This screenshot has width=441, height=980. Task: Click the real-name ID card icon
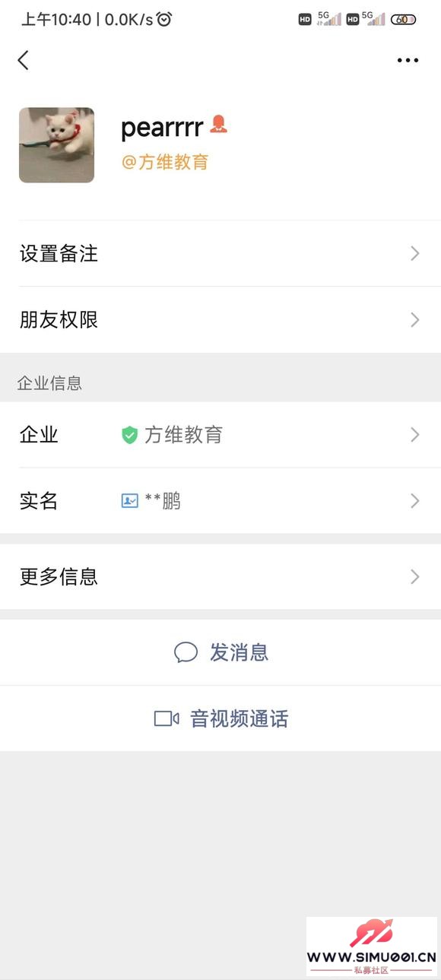(x=130, y=501)
